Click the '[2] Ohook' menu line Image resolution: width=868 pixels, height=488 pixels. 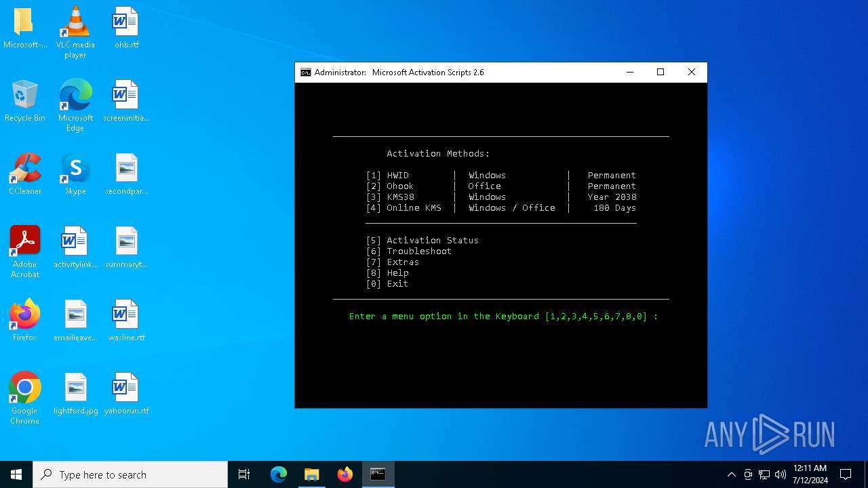click(501, 186)
